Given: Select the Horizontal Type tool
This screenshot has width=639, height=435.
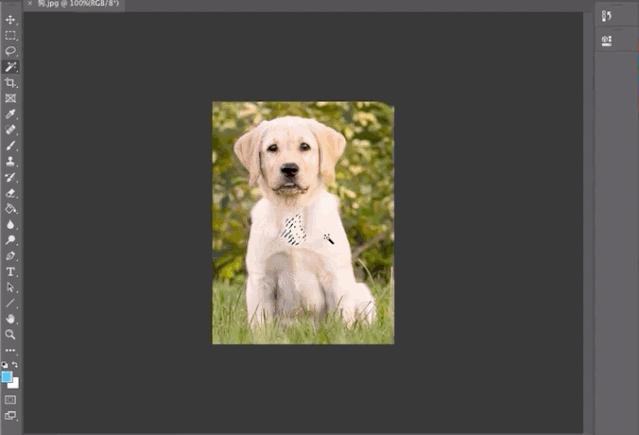Looking at the screenshot, I should 10,272.
